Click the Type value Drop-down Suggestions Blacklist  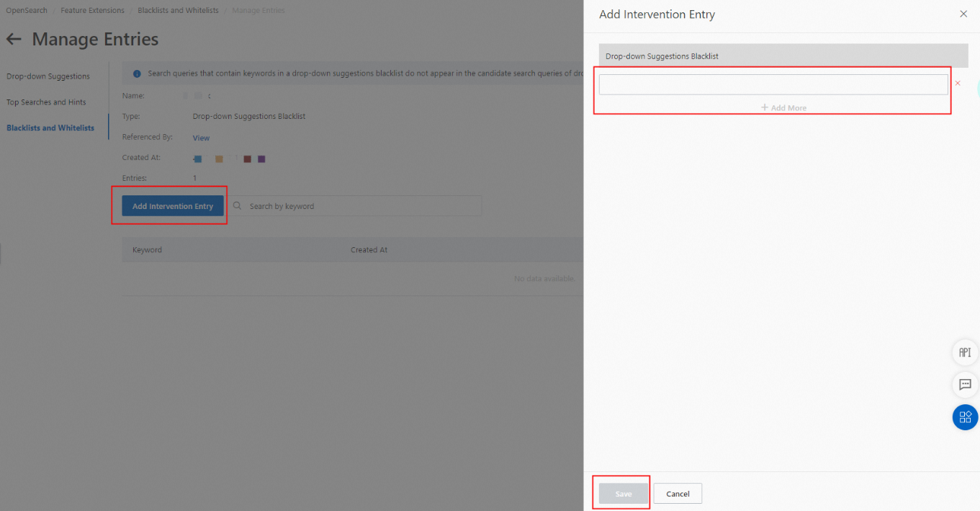249,116
